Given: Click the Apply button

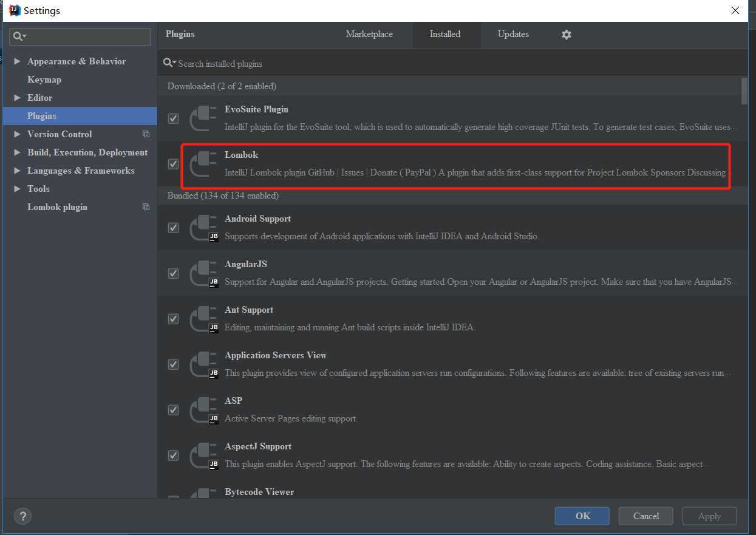Looking at the screenshot, I should tap(709, 516).
